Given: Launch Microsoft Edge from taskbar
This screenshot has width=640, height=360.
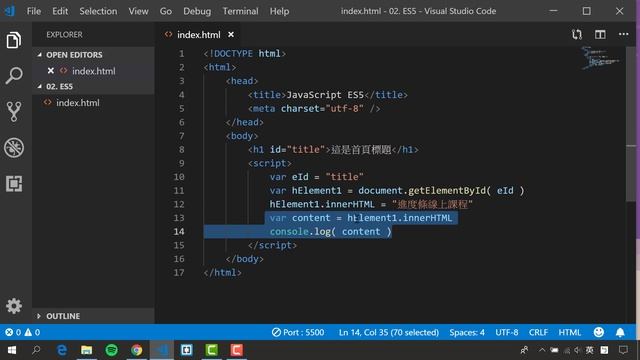Looking at the screenshot, I should (x=62, y=350).
